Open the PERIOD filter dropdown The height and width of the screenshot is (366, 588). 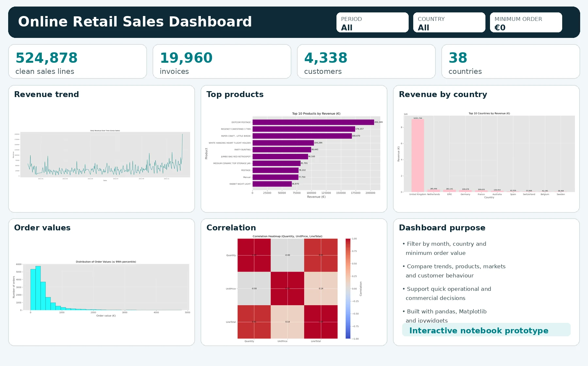tap(372, 23)
